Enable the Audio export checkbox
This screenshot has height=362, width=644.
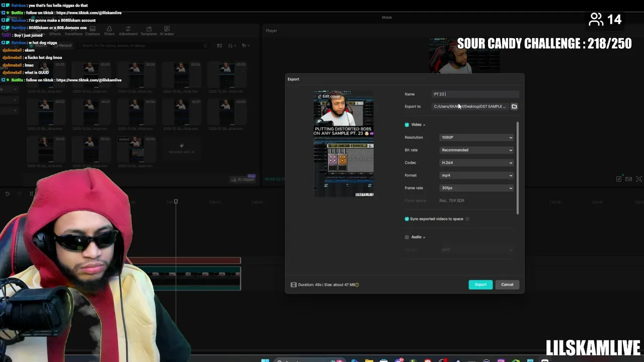coord(407,237)
